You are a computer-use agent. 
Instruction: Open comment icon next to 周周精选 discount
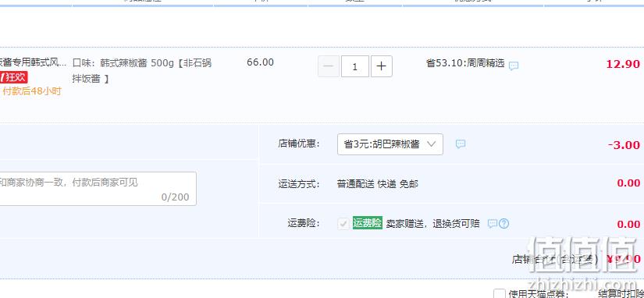click(514, 66)
